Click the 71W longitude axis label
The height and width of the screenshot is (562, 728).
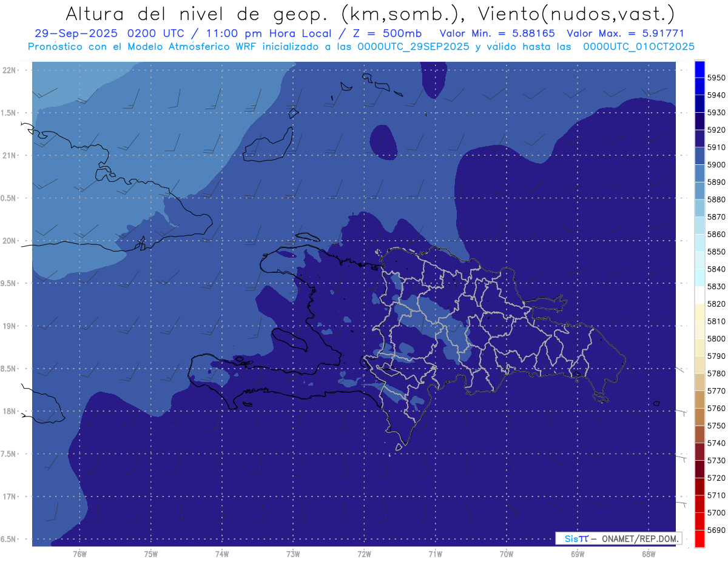pyautogui.click(x=435, y=554)
